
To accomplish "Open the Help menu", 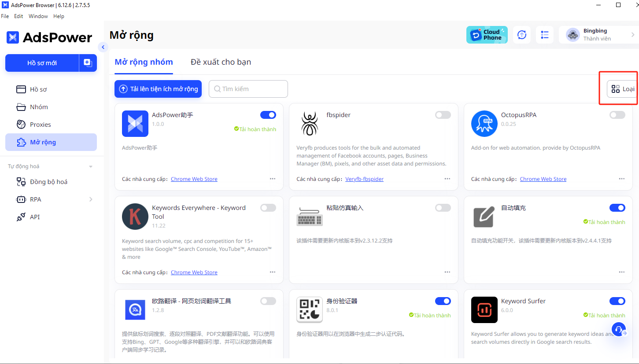I will (x=59, y=16).
